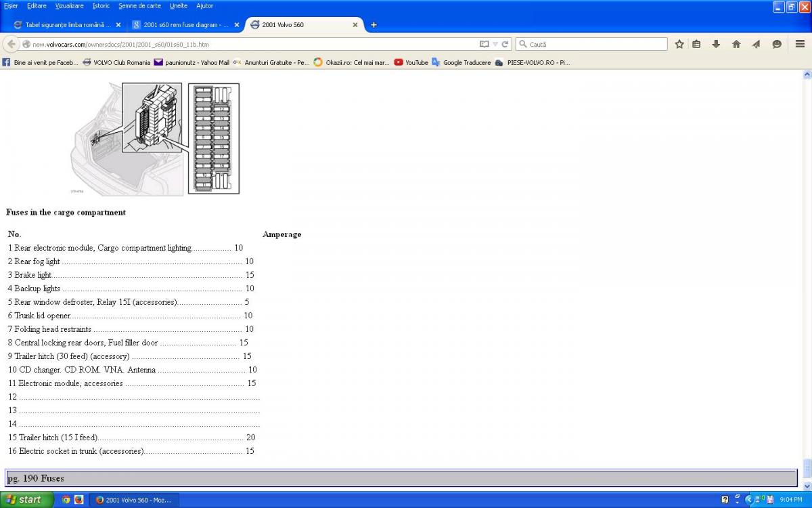812x508 pixels.
Task: Open the Semne de carte menu
Action: pos(139,5)
